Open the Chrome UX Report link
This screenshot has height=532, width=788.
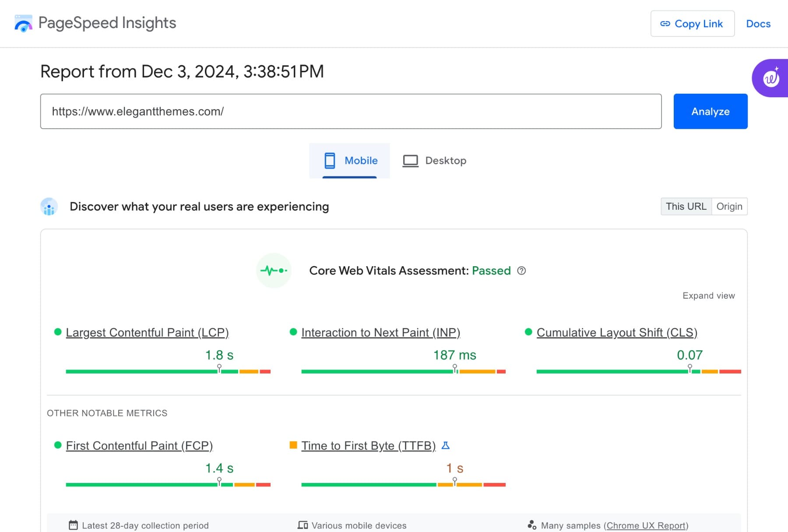pyautogui.click(x=646, y=525)
